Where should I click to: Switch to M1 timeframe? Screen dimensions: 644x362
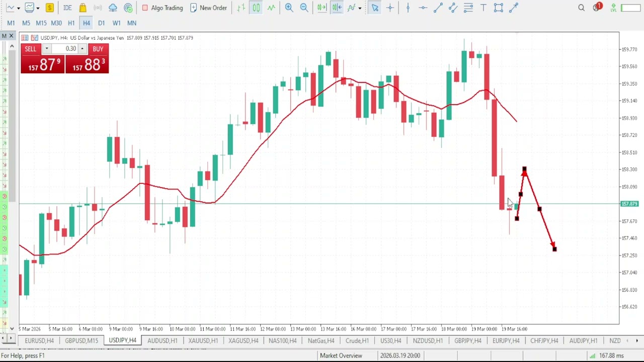point(11,23)
